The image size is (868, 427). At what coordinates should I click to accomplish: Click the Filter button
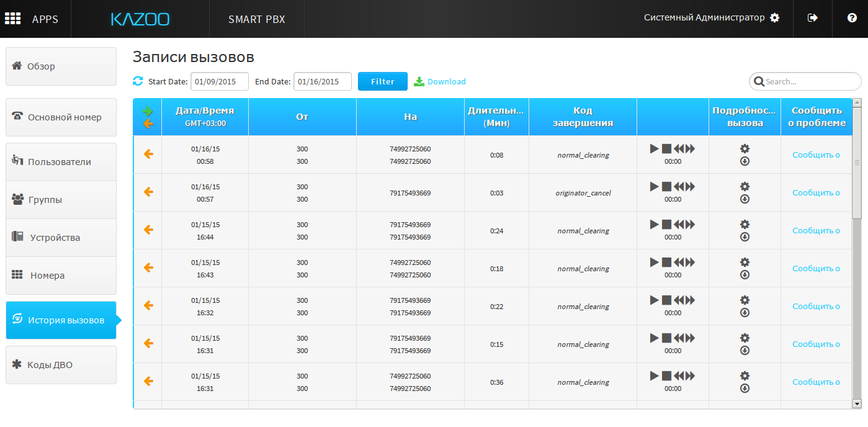pyautogui.click(x=383, y=81)
